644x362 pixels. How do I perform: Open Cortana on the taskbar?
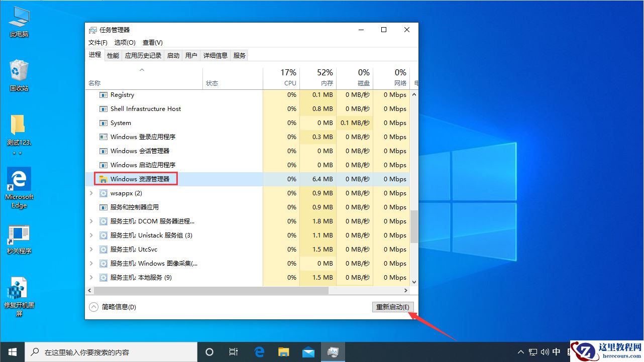tap(209, 352)
